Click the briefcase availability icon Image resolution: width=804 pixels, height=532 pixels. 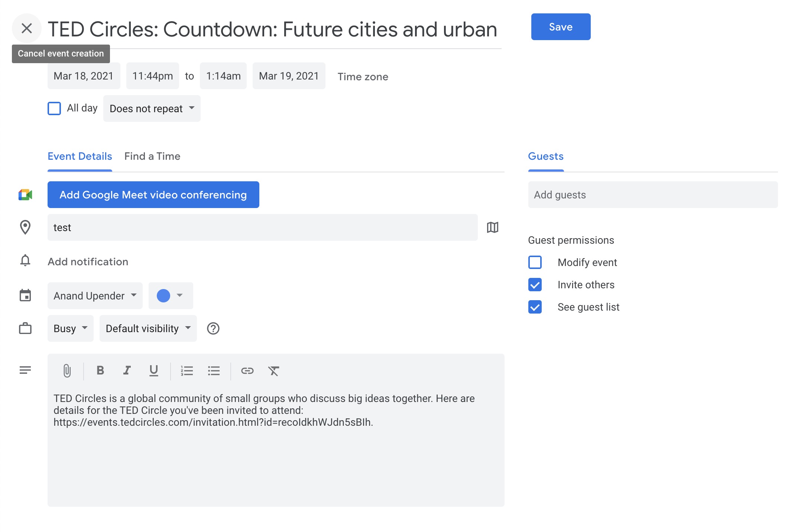click(25, 328)
